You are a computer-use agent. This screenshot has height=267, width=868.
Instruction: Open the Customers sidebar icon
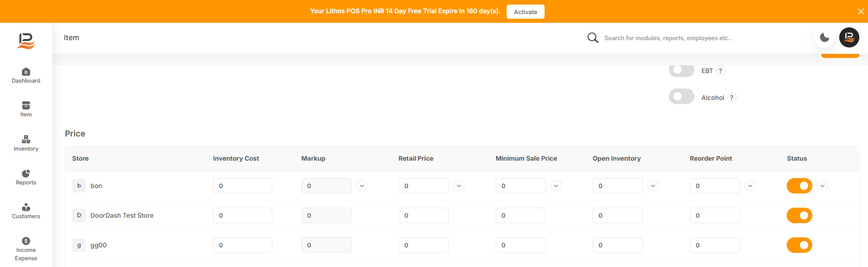pyautogui.click(x=26, y=207)
